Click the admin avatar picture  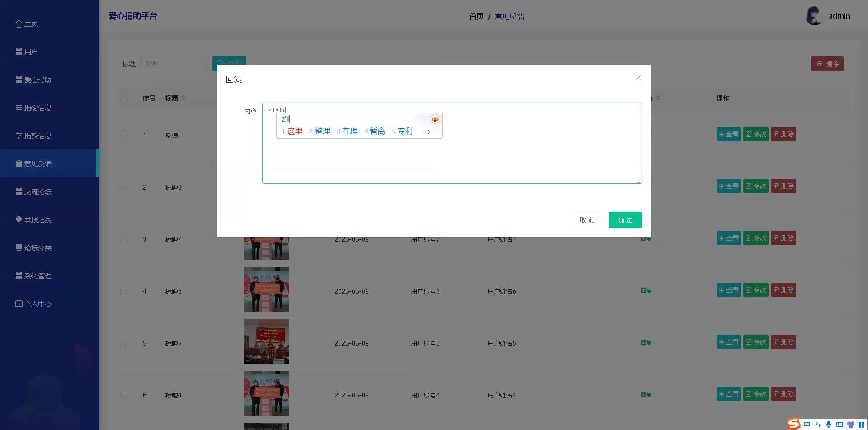(814, 16)
